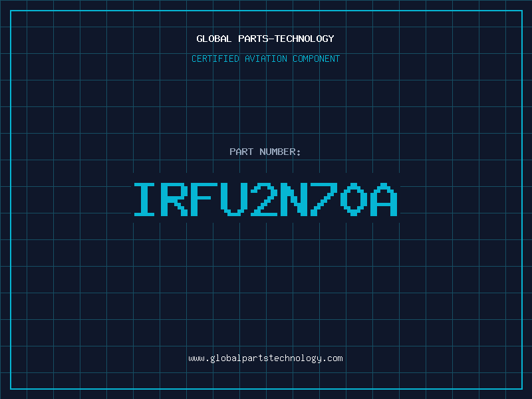532x399 pixels.
Task: Click the final letter A of part number
Action: (x=386, y=198)
